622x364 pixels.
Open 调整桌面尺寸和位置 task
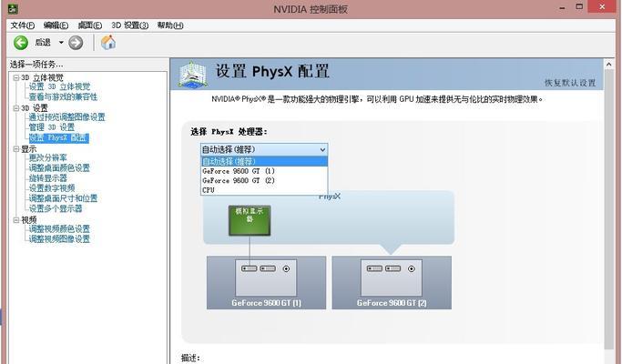63,198
